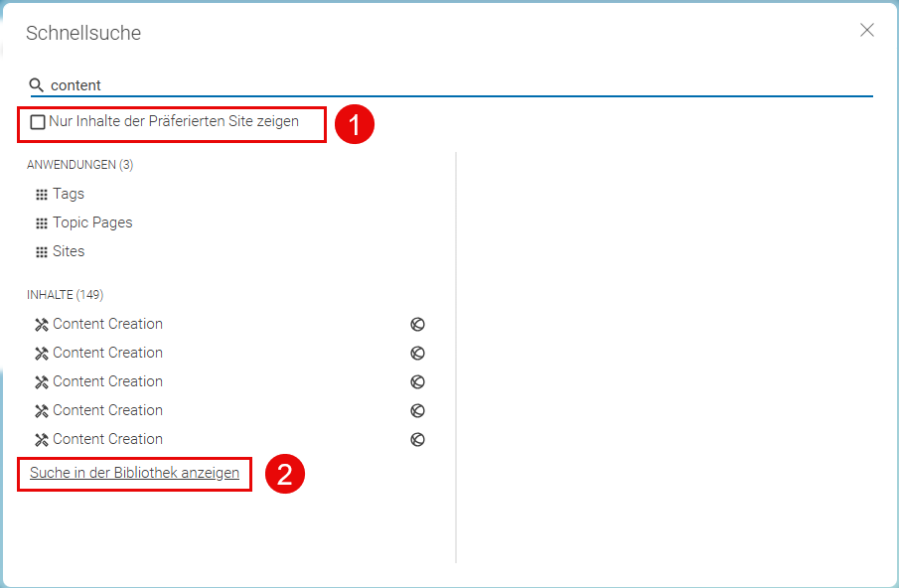Open the Tags application grid icon
The image size is (899, 588).
pos(42,195)
